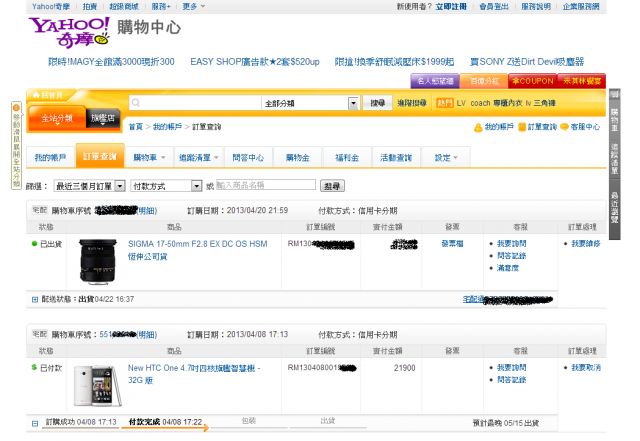Image resolution: width=640 pixels, height=441 pixels.
Task: Open the 問答中心 tab
Action: pos(248,158)
